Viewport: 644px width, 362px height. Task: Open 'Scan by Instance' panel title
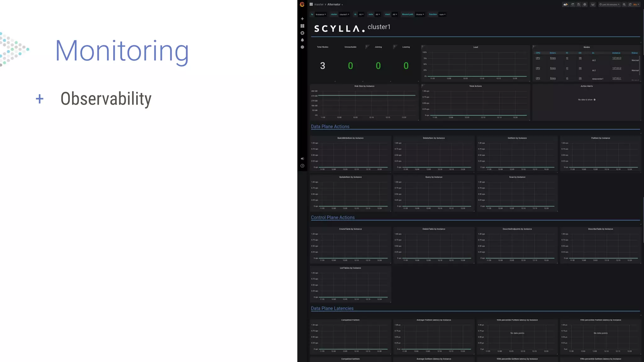click(517, 177)
